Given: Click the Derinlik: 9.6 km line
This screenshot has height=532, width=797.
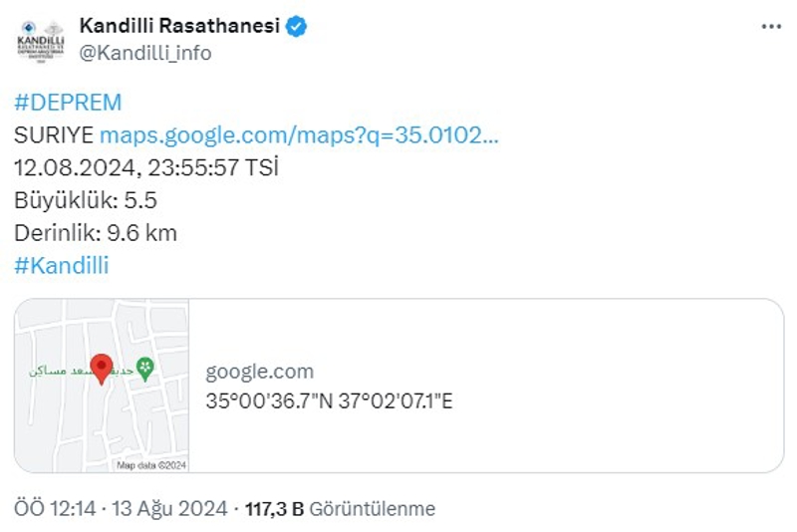Looking at the screenshot, I should pyautogui.click(x=96, y=233).
